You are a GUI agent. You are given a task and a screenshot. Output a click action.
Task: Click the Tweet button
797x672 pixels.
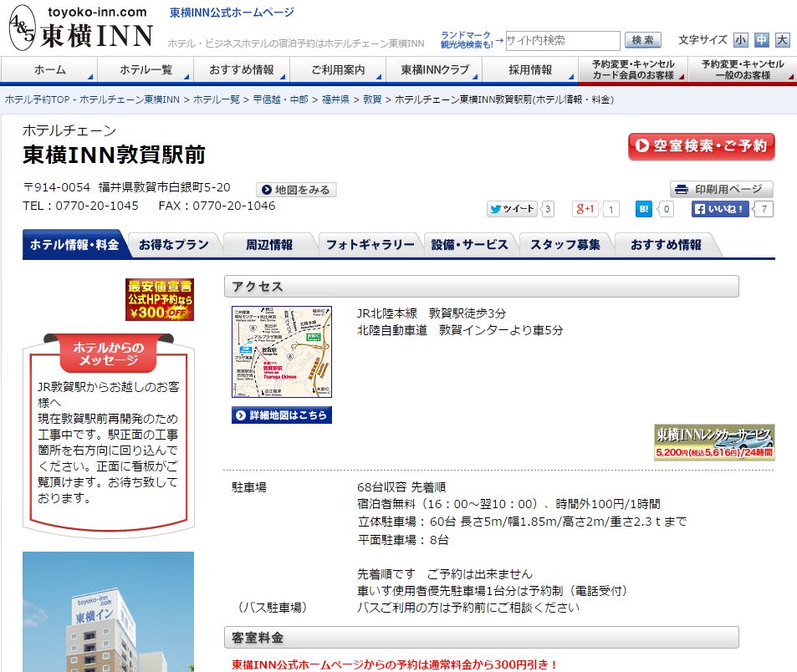[512, 209]
